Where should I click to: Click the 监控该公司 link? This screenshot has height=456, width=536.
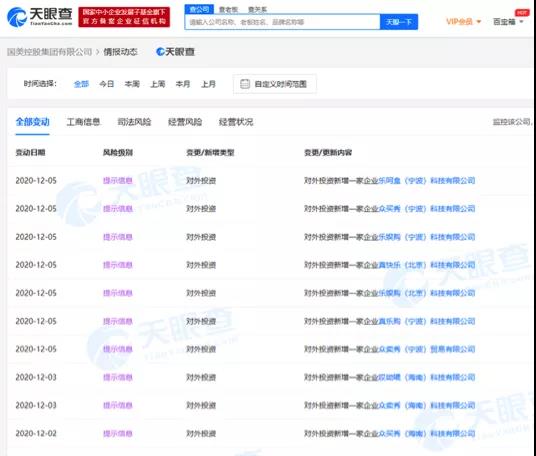click(x=512, y=122)
